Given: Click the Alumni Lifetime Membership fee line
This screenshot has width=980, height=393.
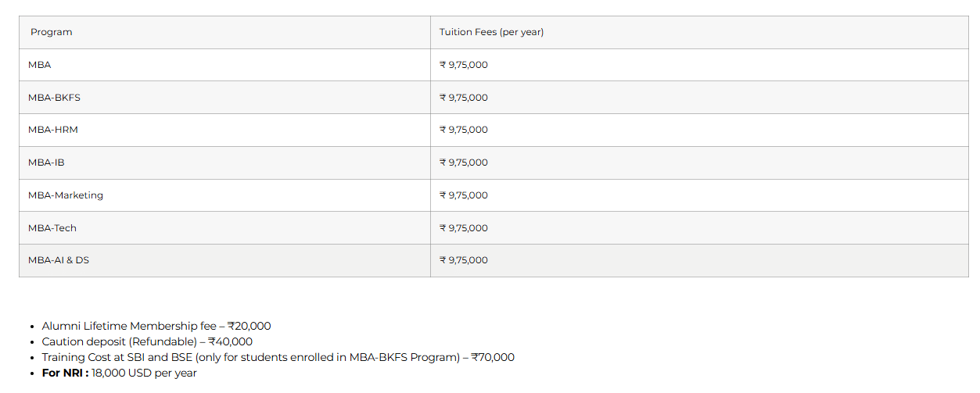Looking at the screenshot, I should coord(156,326).
